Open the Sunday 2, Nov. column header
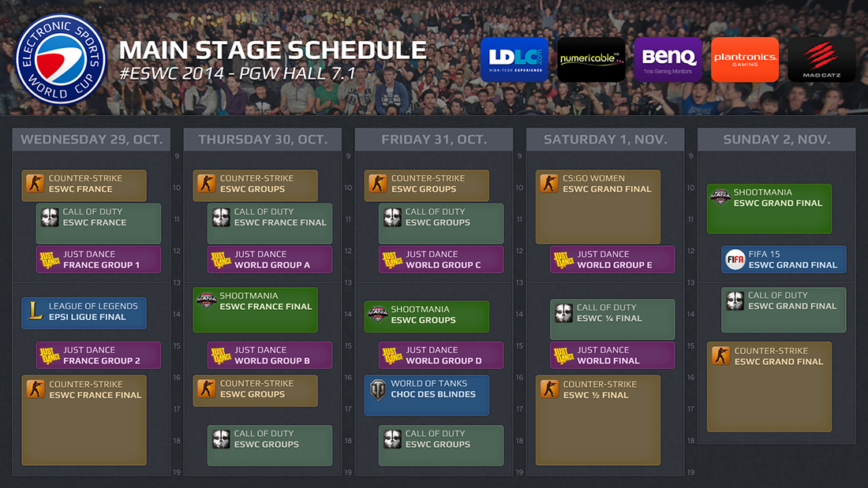 click(x=776, y=140)
